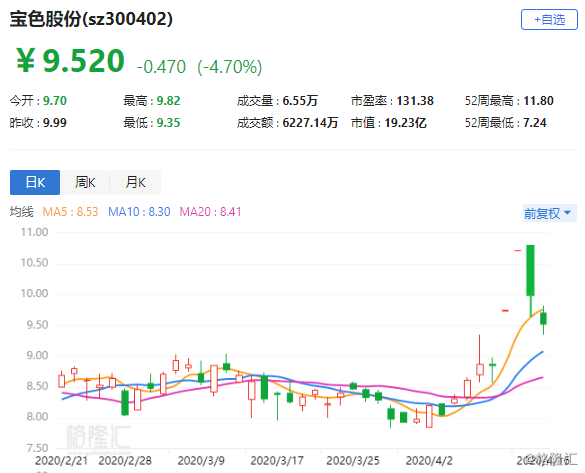Click the 成交量 value 6.55万
The height and width of the screenshot is (473, 585).
coord(300,101)
